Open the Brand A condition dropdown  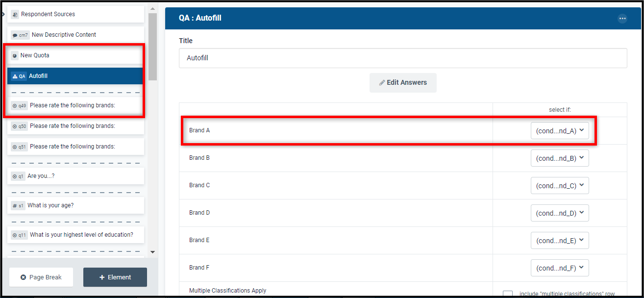tap(560, 131)
